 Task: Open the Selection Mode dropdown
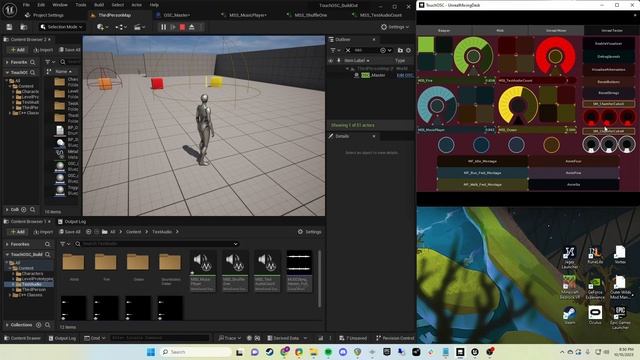click(x=61, y=27)
